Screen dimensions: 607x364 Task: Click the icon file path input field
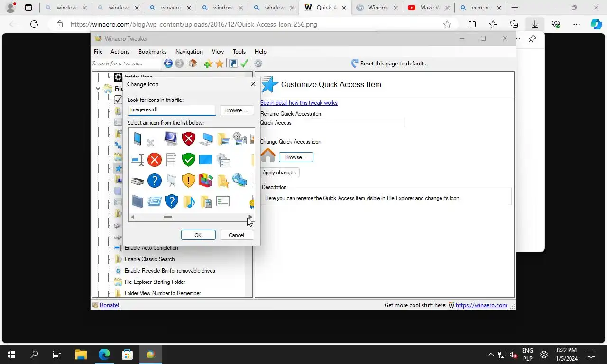[x=172, y=110]
